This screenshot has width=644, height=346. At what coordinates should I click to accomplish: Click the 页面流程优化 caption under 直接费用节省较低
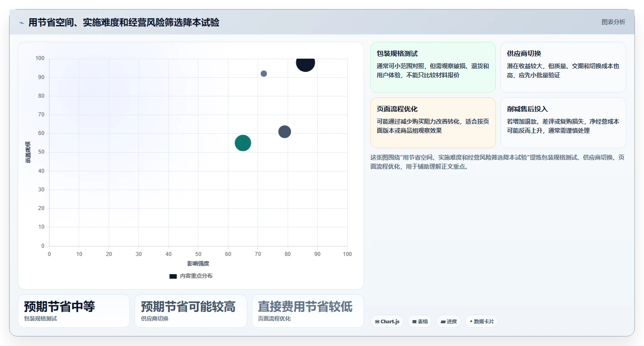[x=274, y=319]
